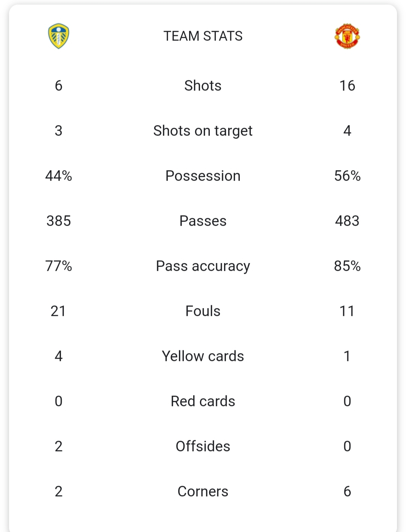Image resolution: width=406 pixels, height=532 pixels.
Task: Click Manchester United's 85% pass accuracy
Action: (347, 266)
